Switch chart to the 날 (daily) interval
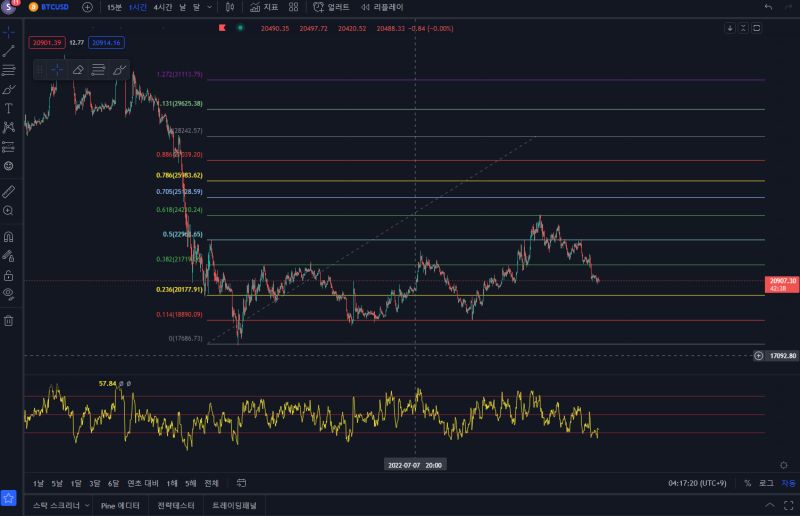This screenshot has height=516, width=800. (183, 7)
